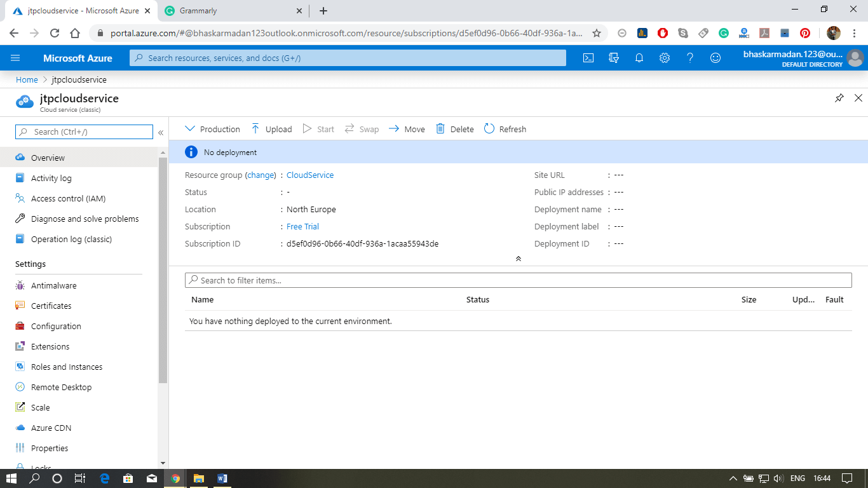Viewport: 868px width, 488px height.
Task: Click the Roles and Instances icon
Action: (20, 367)
